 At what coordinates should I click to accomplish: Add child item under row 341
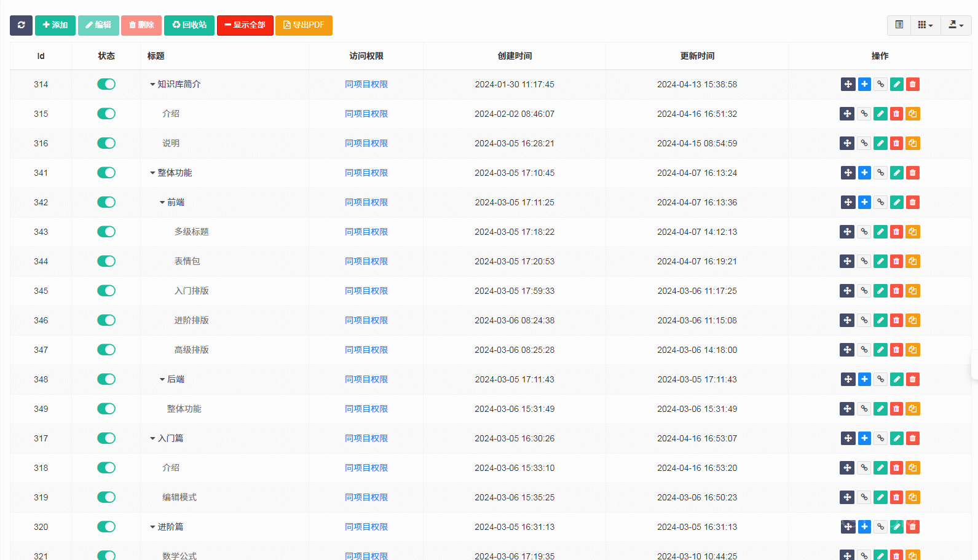tap(864, 173)
